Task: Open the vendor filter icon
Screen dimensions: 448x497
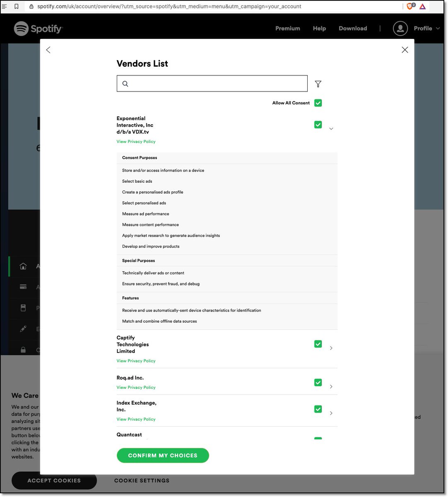Action: [318, 83]
